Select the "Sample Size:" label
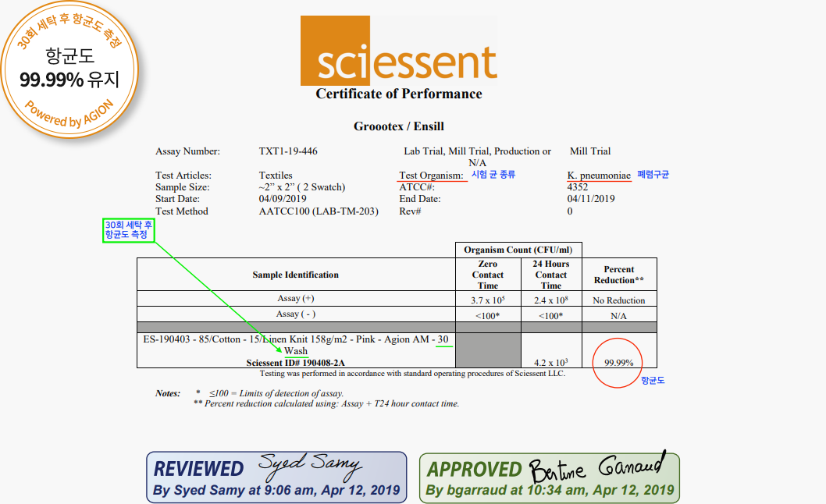 pyautogui.click(x=182, y=187)
